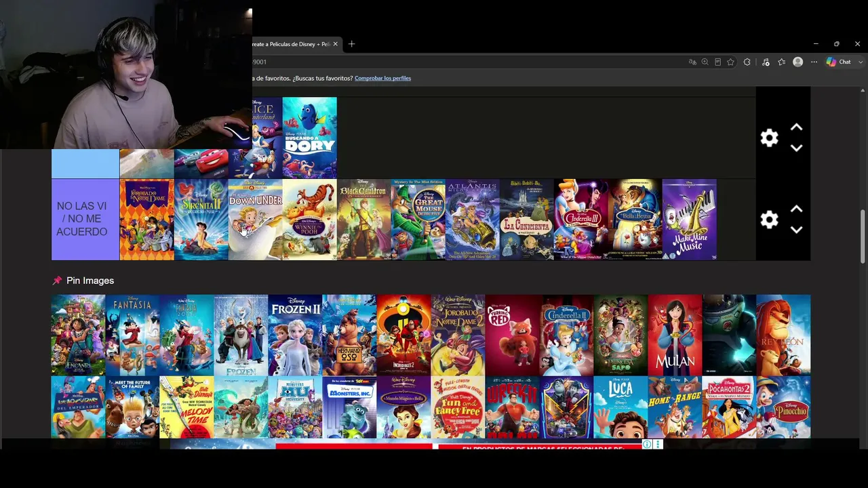Select the La Cenicienta poster

(526, 220)
